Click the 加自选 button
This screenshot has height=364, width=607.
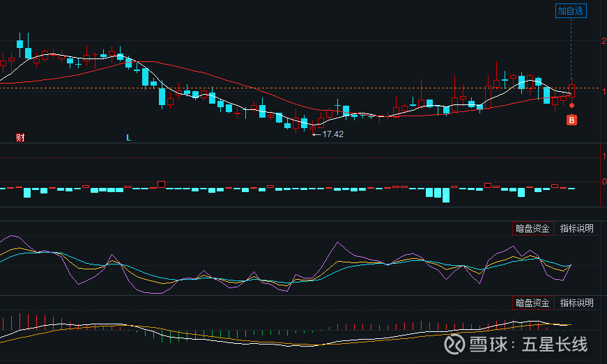[571, 11]
